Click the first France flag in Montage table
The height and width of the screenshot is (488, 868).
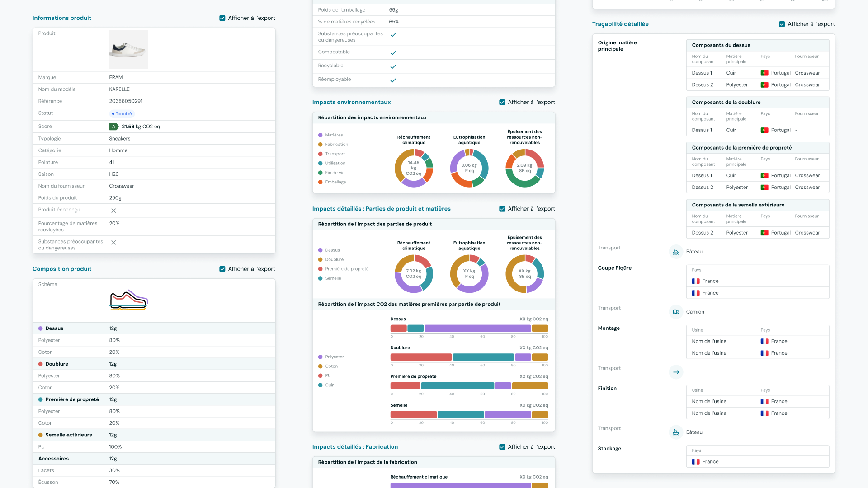point(764,342)
